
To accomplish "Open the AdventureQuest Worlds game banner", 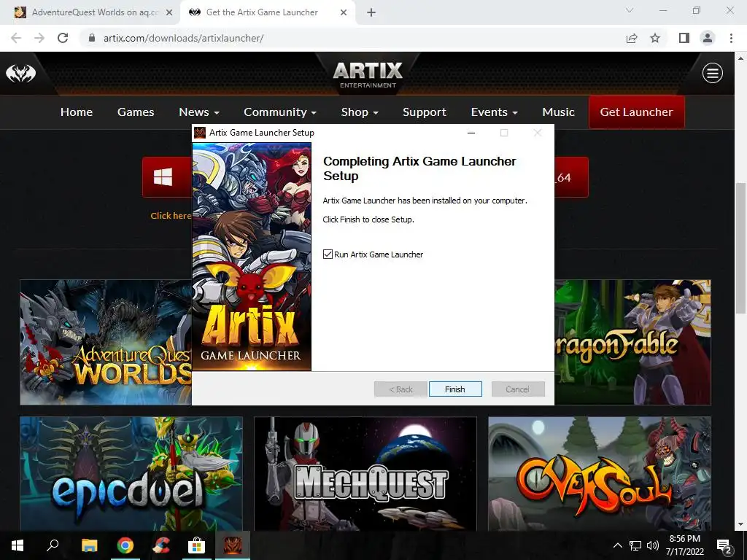I will tap(106, 342).
